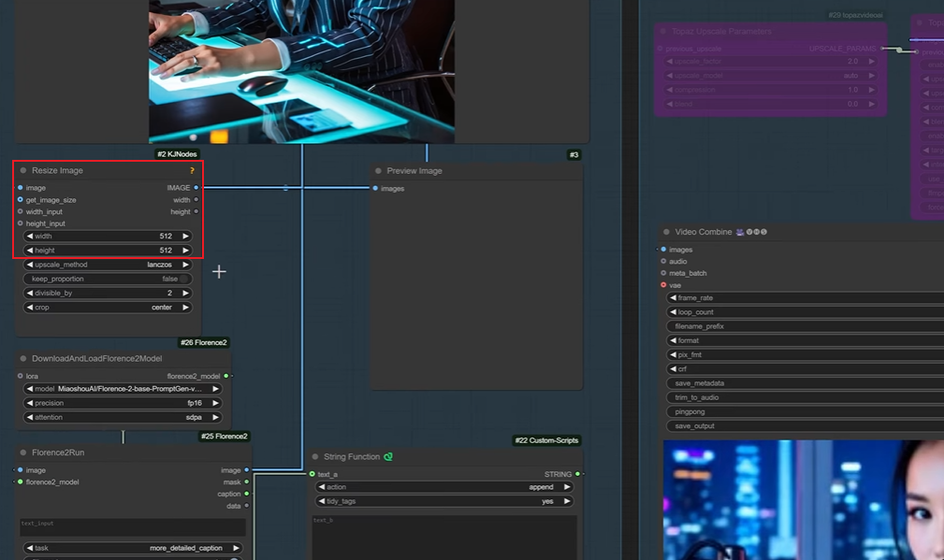Viewport: 944px width, 560px height.
Task: Toggle pingpong on Video Combine
Action: [x=805, y=412]
